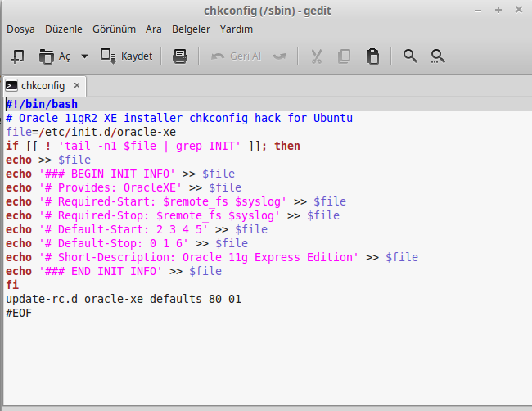
Task: Click the '### END INIT INFO' echo line
Action: pyautogui.click(x=114, y=271)
